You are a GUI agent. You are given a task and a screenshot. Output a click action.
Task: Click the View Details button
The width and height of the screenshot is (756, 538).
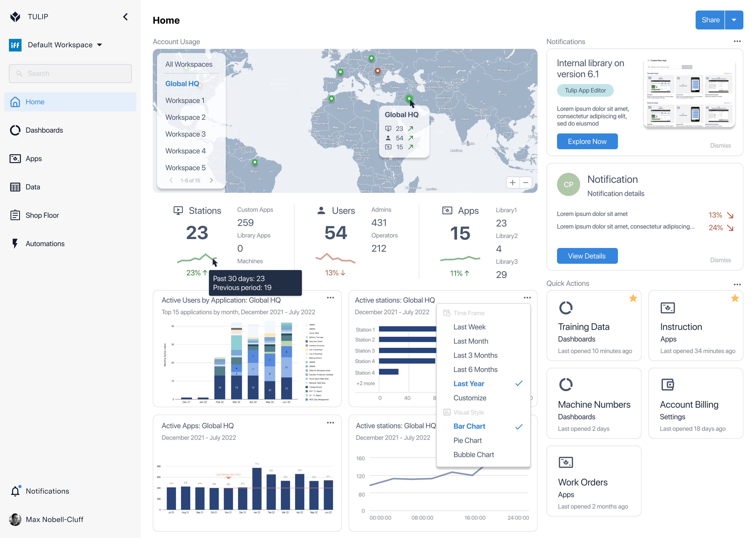click(x=587, y=256)
